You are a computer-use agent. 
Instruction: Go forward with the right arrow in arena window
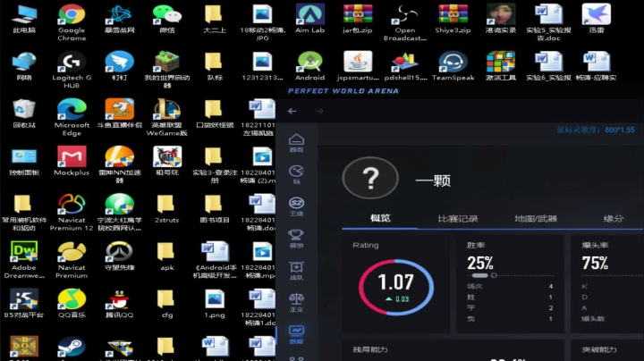[x=319, y=111]
